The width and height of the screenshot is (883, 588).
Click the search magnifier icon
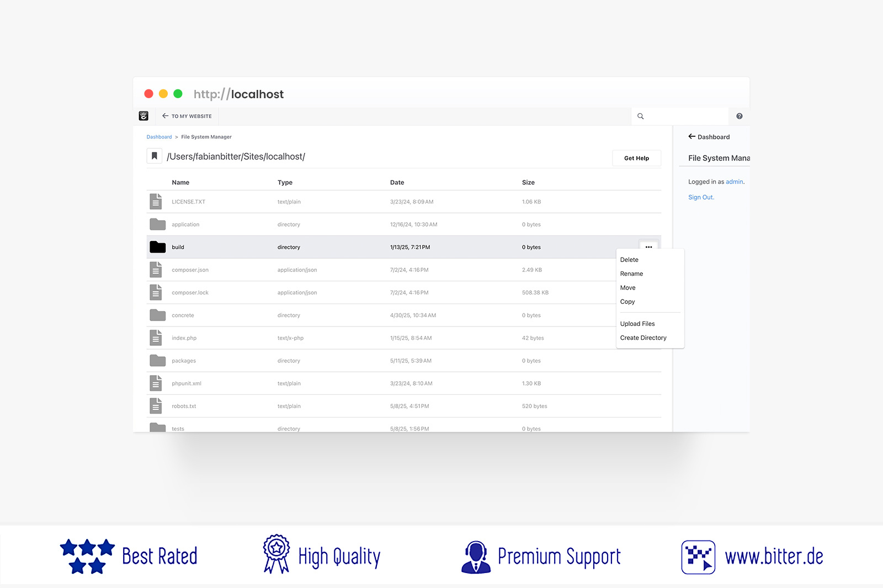[x=641, y=116]
